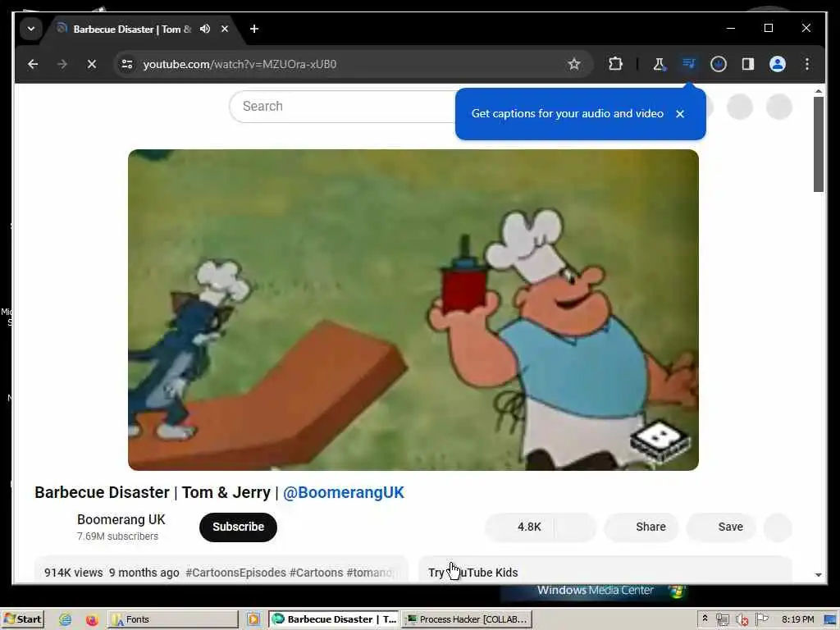The height and width of the screenshot is (630, 840).
Task: Open the Chrome profile avatar
Action: click(778, 64)
